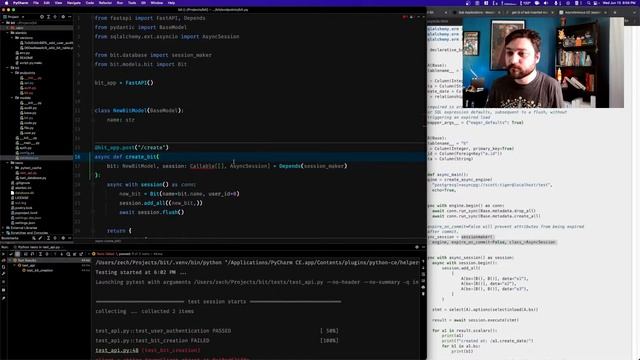Screen dimensions: 640x360
Task: Select poetry.lock in project tree
Action: pos(23,208)
